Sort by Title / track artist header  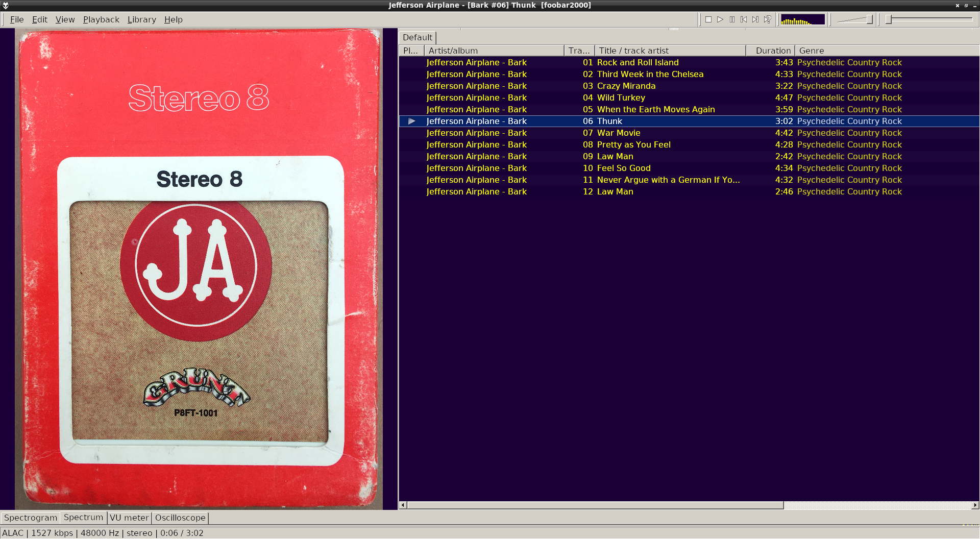click(x=670, y=51)
